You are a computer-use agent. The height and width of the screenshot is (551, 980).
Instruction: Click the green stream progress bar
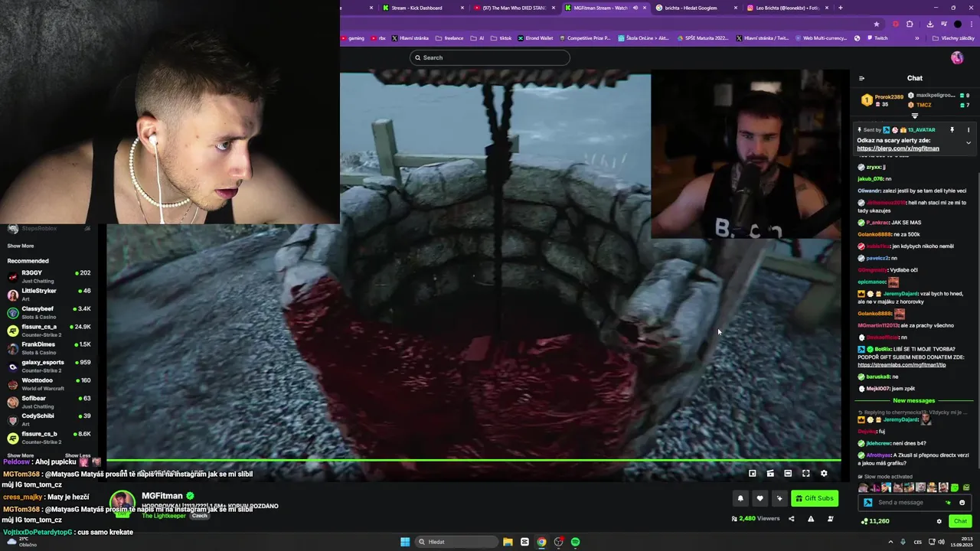click(x=473, y=461)
